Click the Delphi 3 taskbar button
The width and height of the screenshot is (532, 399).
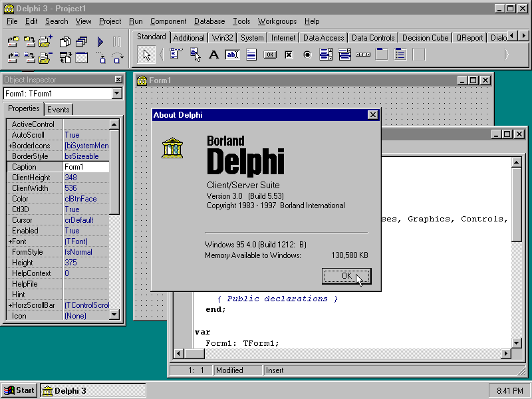[93, 390]
